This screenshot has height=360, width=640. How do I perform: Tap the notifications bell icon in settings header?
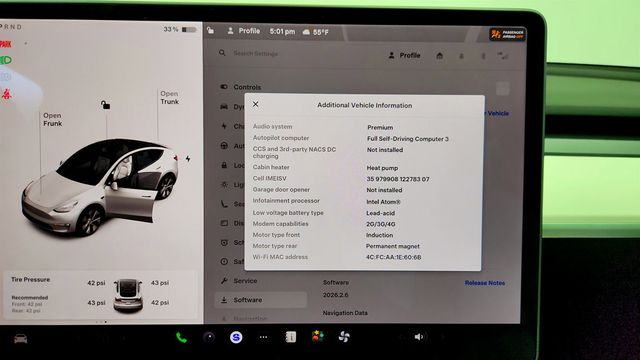coord(461,56)
